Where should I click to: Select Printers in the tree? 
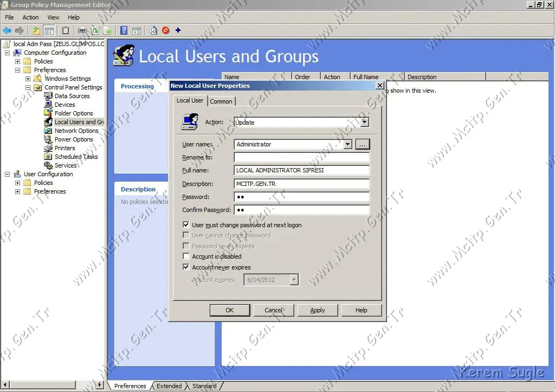pos(65,148)
